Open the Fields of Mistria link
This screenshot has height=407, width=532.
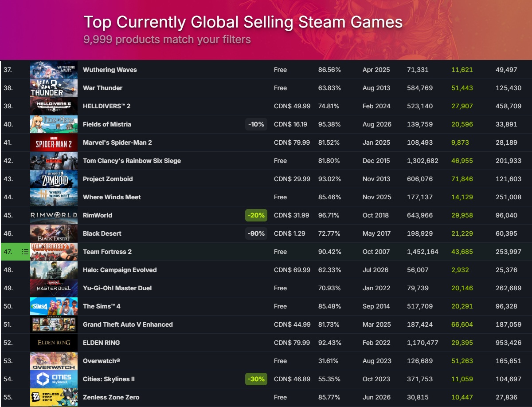pyautogui.click(x=107, y=124)
